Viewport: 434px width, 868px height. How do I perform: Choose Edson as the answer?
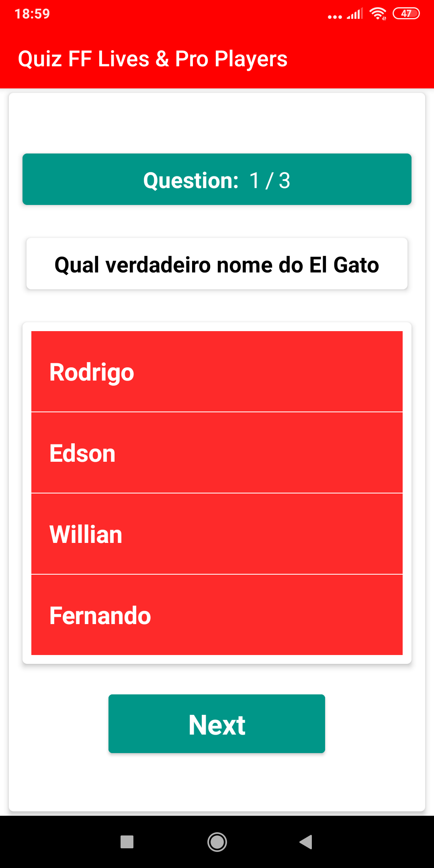tap(217, 452)
